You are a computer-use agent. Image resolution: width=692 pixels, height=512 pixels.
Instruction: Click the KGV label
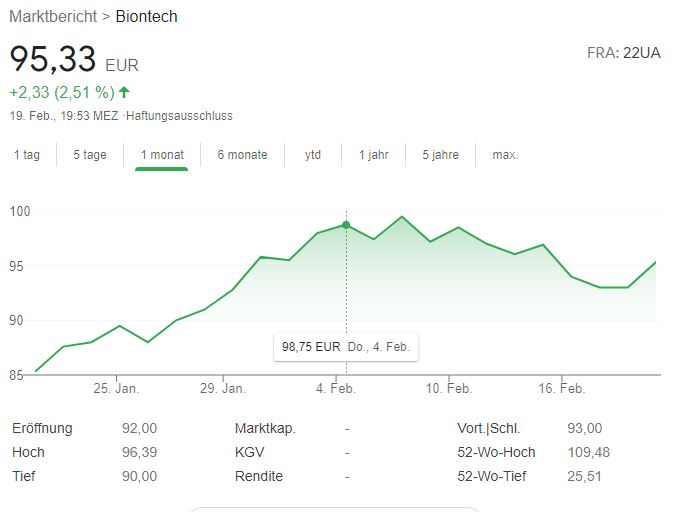click(249, 452)
